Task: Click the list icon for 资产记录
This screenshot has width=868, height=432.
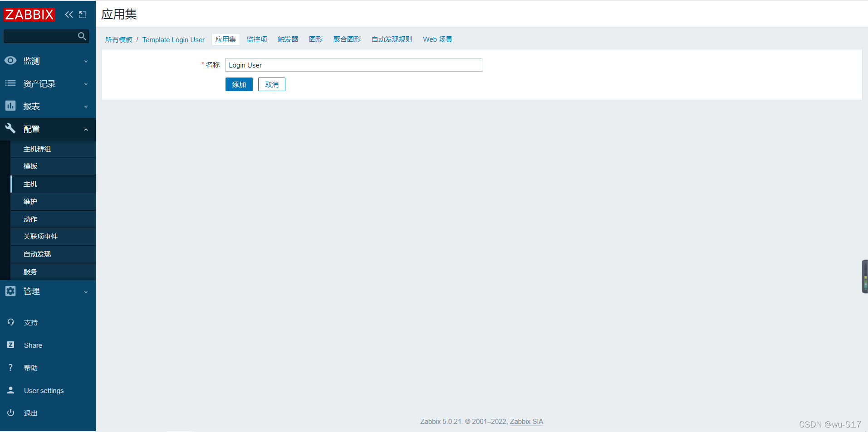Action: click(x=10, y=83)
